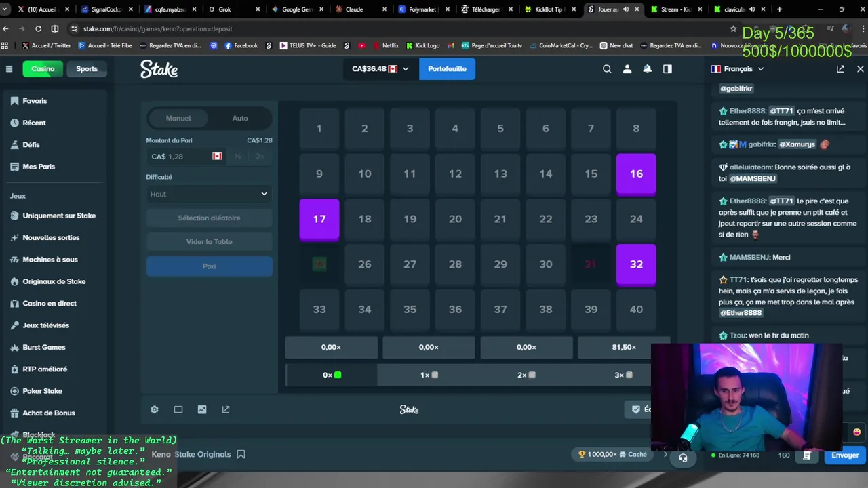Open the search magnifier icon
The height and width of the screenshot is (488, 868).
tap(607, 68)
